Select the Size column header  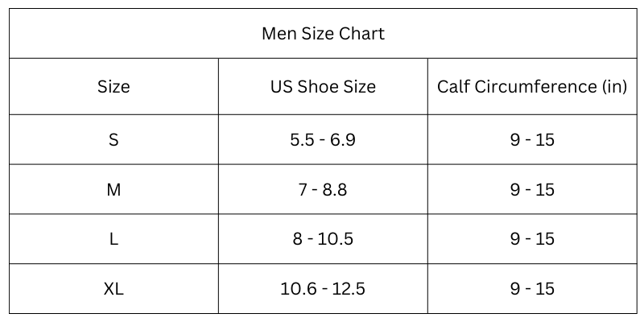[x=114, y=87]
